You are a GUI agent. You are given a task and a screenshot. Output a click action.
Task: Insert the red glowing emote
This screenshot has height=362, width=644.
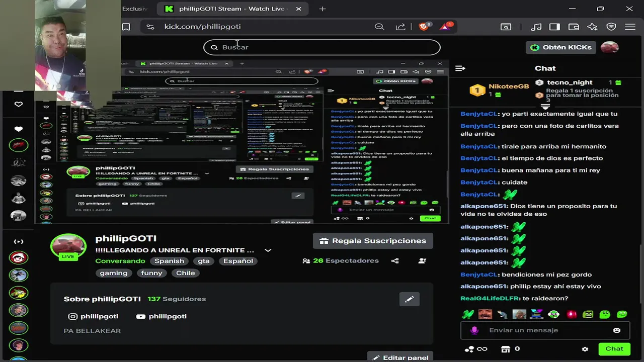pos(571,315)
